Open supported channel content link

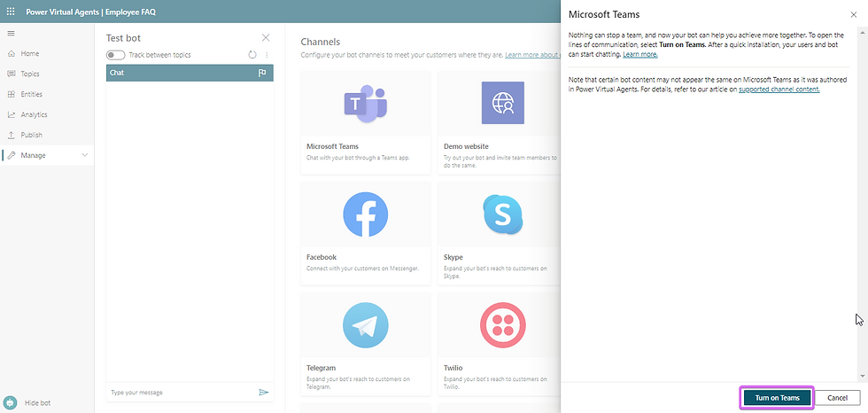click(x=779, y=90)
